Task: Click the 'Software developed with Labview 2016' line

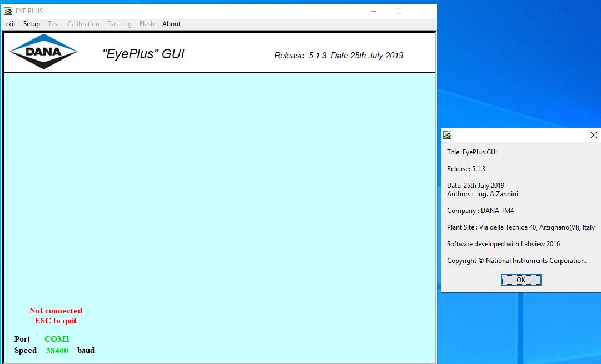Action: [x=503, y=243]
